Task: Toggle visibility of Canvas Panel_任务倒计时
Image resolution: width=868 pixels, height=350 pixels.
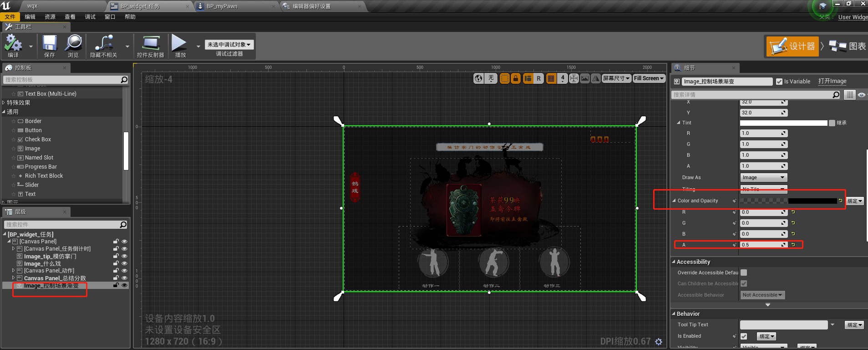Action: (x=124, y=249)
